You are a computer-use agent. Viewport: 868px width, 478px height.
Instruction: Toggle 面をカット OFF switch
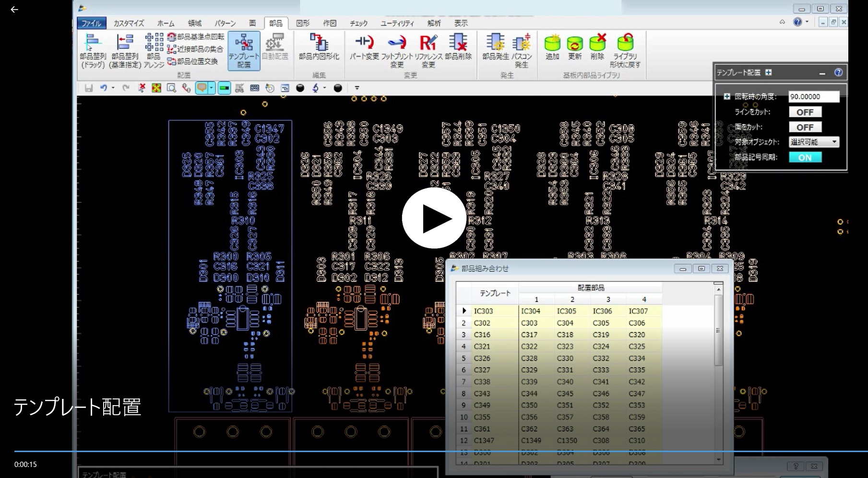coord(805,127)
